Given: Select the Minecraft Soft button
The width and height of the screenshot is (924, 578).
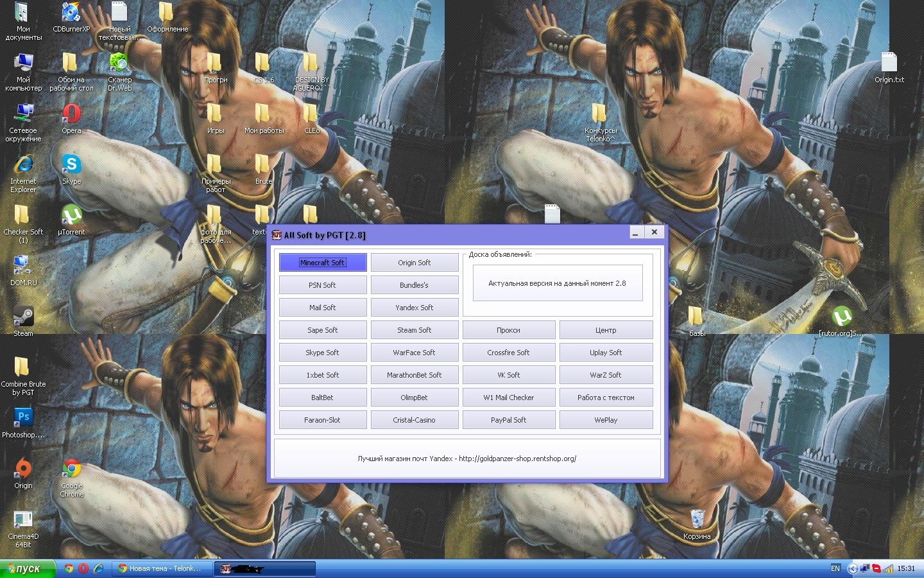Looking at the screenshot, I should point(323,262).
